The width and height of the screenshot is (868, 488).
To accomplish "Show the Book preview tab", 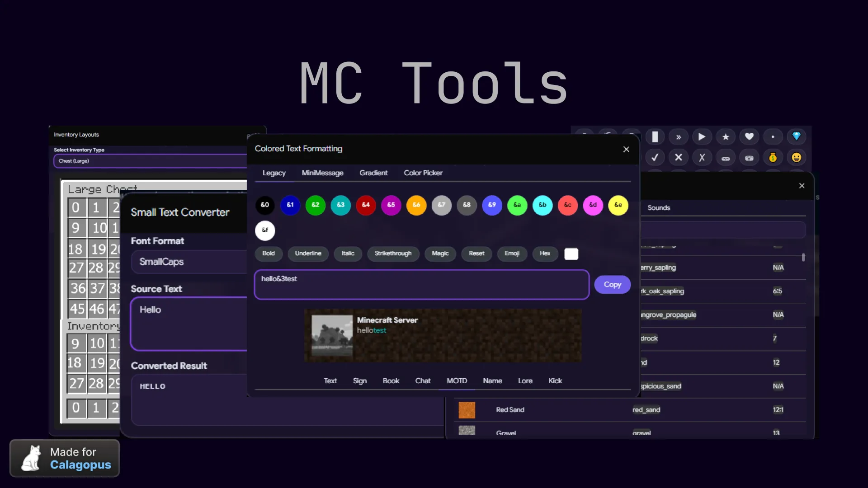I will click(x=391, y=381).
